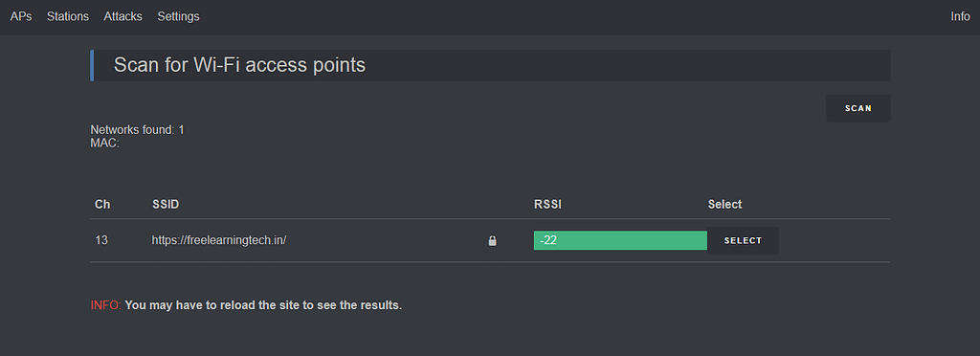
Task: Click the lock icon beside the SSID
Action: click(493, 240)
